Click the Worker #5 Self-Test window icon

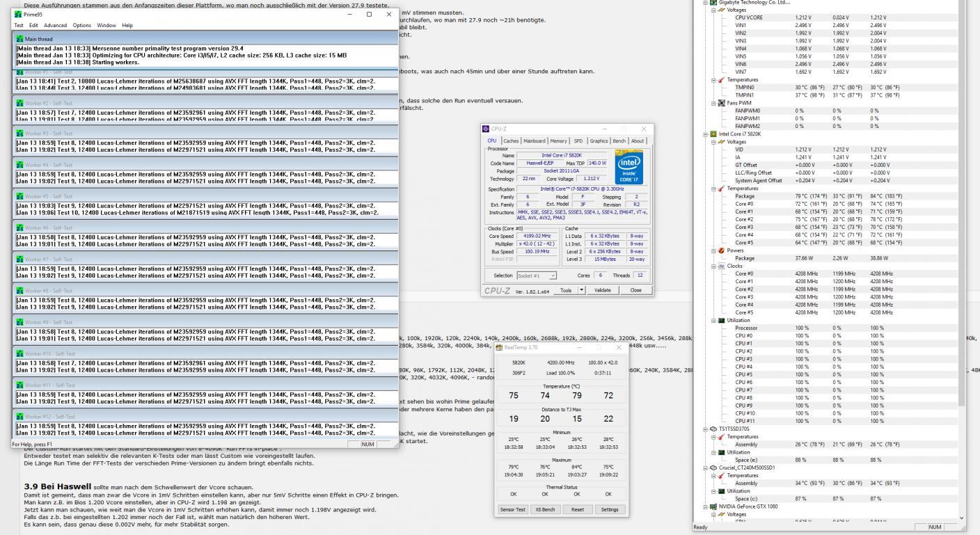pyautogui.click(x=20, y=196)
